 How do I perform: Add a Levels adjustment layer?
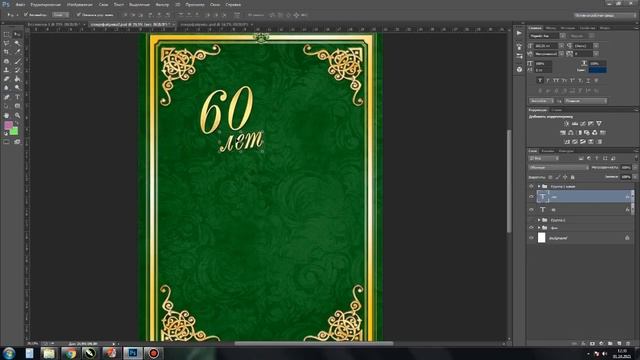coord(574,123)
